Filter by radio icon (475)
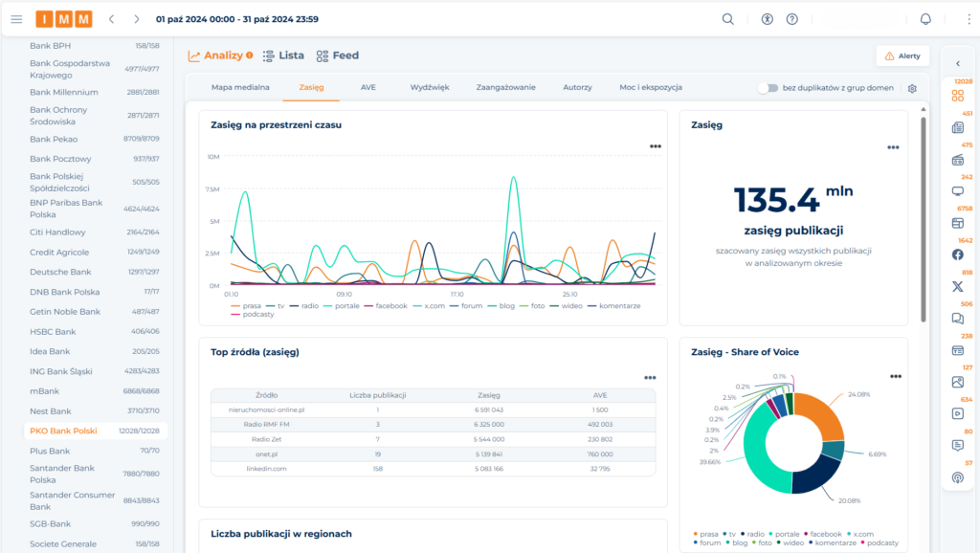This screenshot has width=980, height=553. 957,160
